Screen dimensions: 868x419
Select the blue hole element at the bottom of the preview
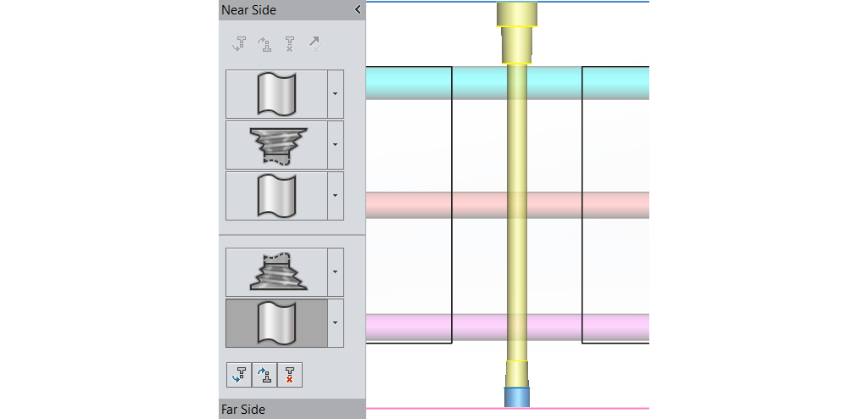[x=517, y=398]
